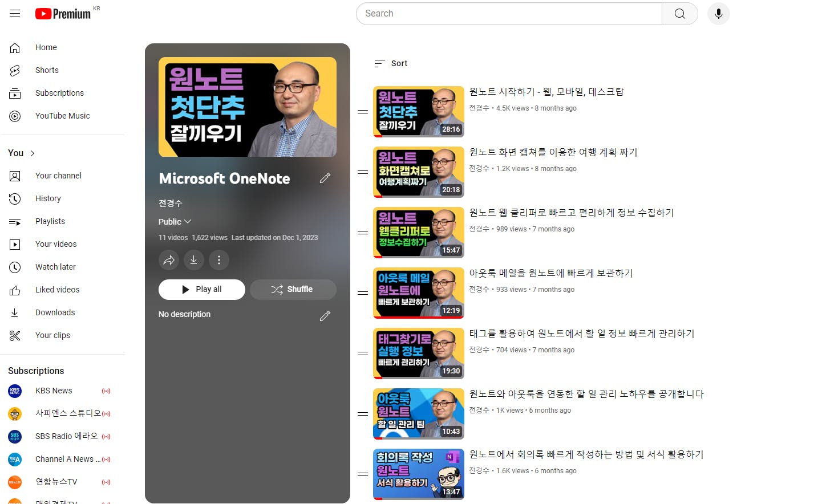Image resolution: width=822 pixels, height=504 pixels.
Task: Click the History clock icon
Action: pyautogui.click(x=15, y=198)
